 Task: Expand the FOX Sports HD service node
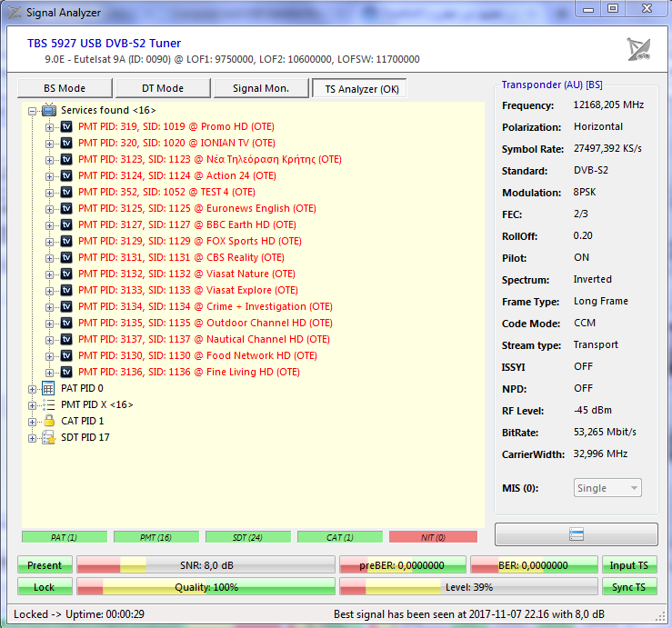point(50,241)
